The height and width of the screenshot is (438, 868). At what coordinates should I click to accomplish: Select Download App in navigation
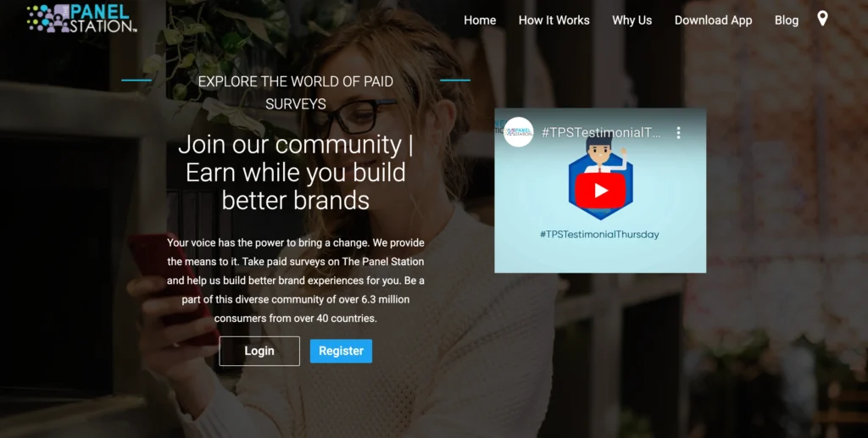click(713, 20)
